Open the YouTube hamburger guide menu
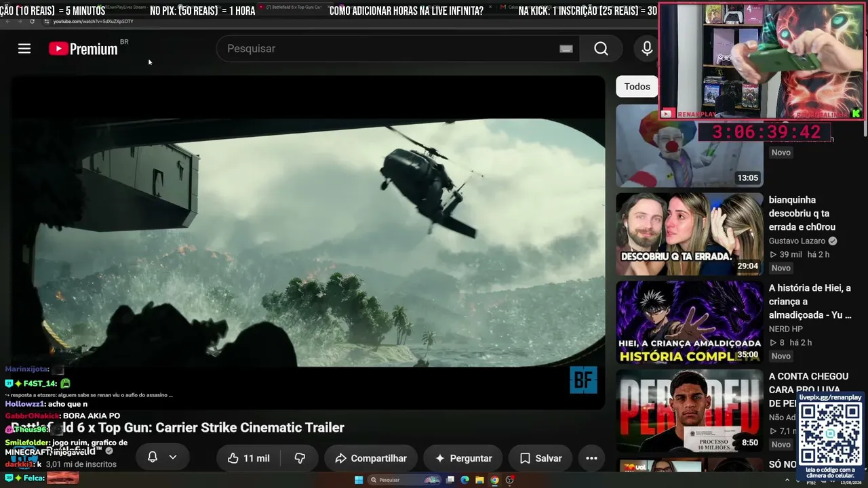Screen dimensions: 868x488 tap(24, 49)
